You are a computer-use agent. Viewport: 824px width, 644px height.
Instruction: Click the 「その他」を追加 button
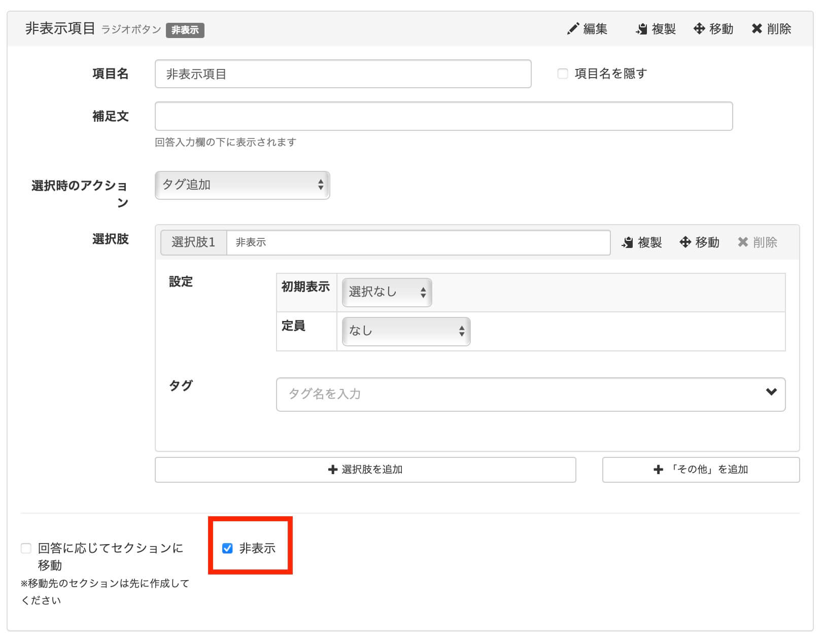click(x=701, y=470)
